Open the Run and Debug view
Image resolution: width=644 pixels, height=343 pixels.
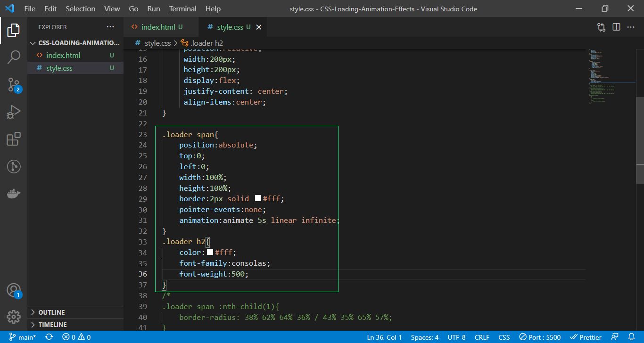[13, 112]
